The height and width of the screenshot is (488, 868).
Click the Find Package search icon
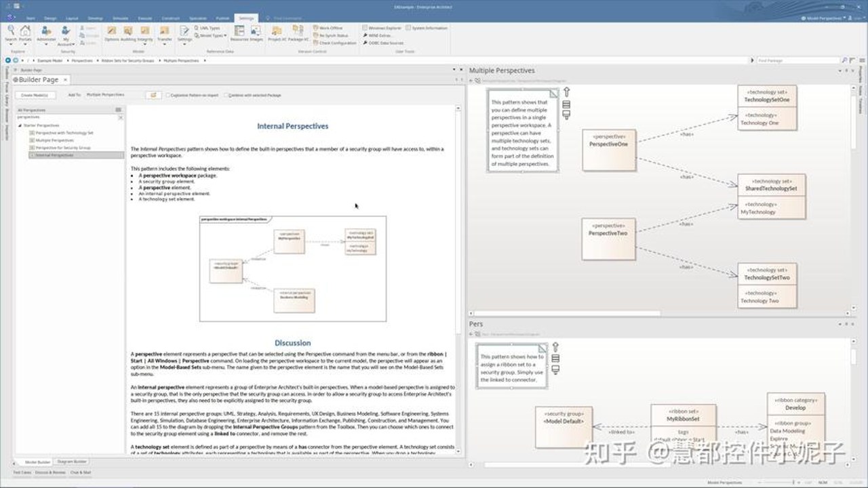pyautogui.click(x=844, y=60)
